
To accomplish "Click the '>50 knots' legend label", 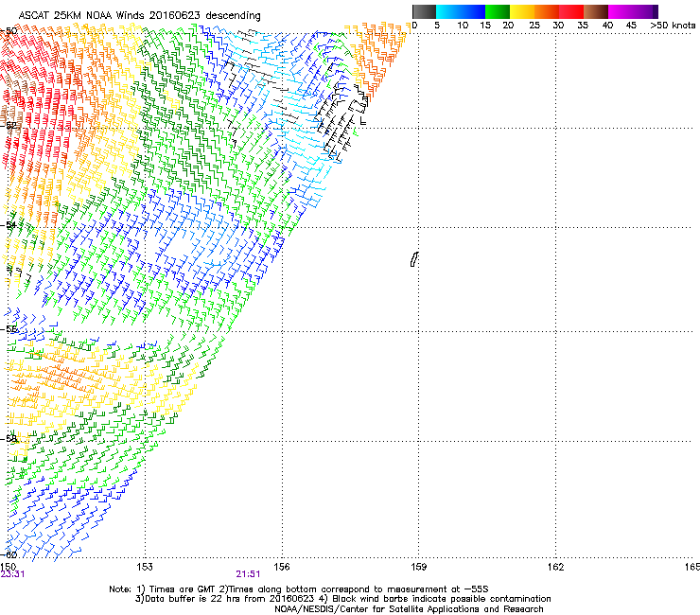I will [x=673, y=26].
